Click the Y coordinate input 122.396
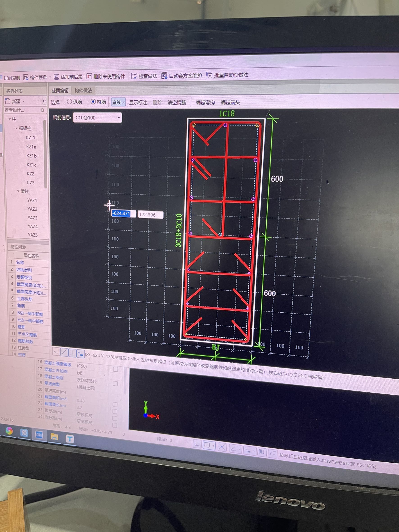Image resolution: width=399 pixels, height=532 pixels. pos(151,215)
